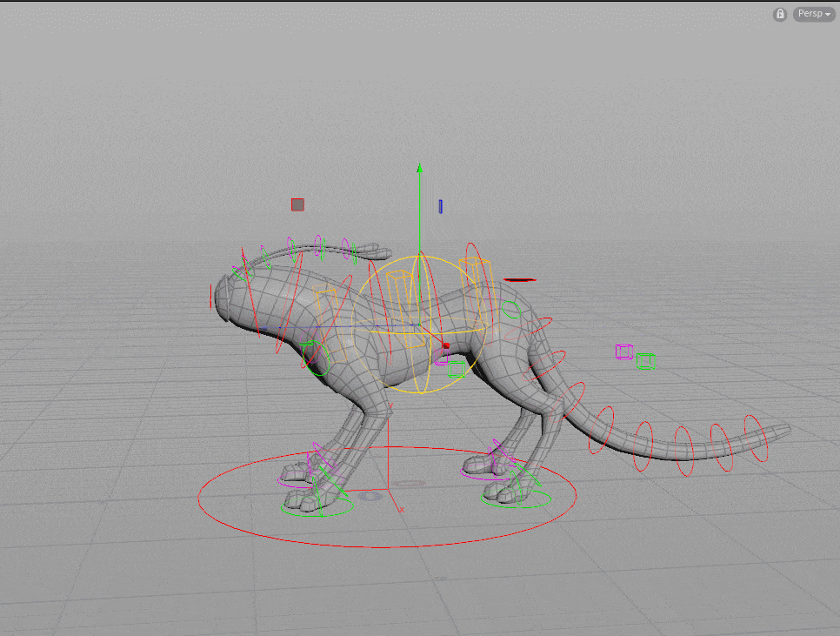Screen dimensions: 840x636
Task: Select the green cube control right of the creature
Action: (646, 361)
